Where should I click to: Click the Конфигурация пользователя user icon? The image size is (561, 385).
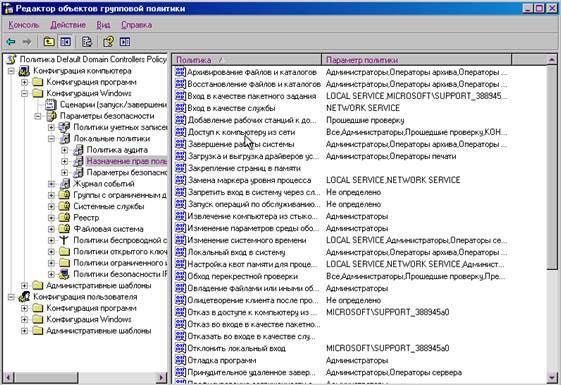(24, 297)
